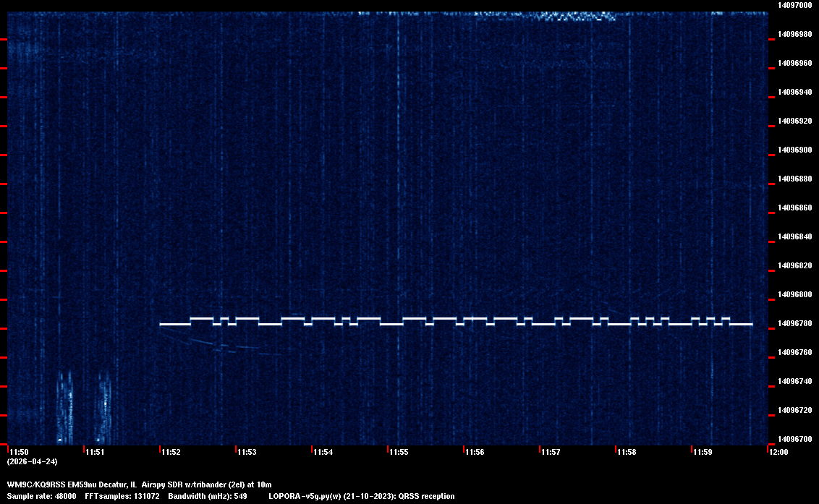Click the 14097000 frequency label
The height and width of the screenshot is (504, 819).
pos(794,5)
